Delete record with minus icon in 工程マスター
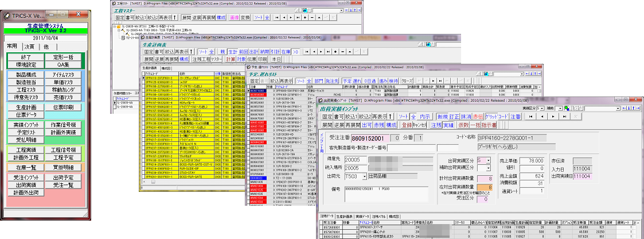Image resolution: width=644 pixels, height=239 pixels. (x=312, y=17)
